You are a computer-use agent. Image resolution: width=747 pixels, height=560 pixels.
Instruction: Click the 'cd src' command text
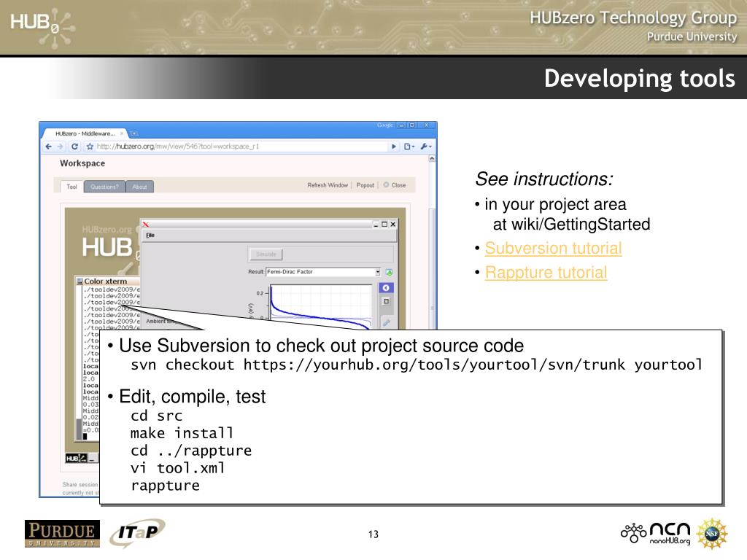156,416
